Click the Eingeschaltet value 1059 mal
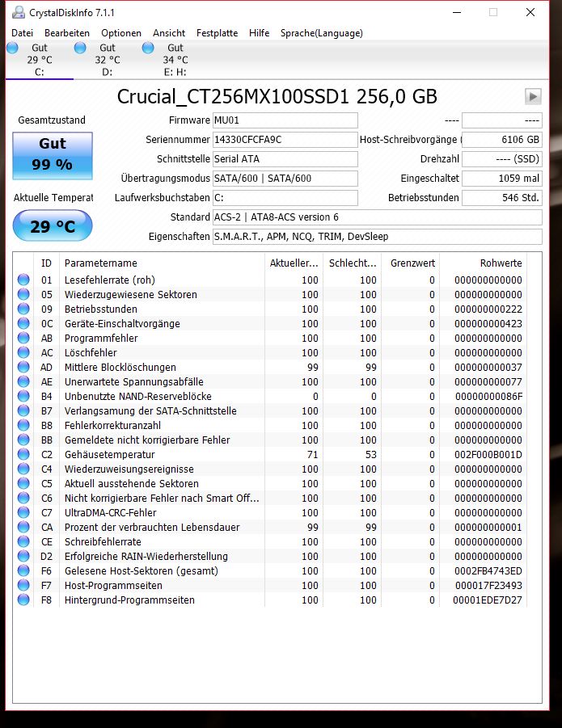562x728 pixels. [x=502, y=179]
